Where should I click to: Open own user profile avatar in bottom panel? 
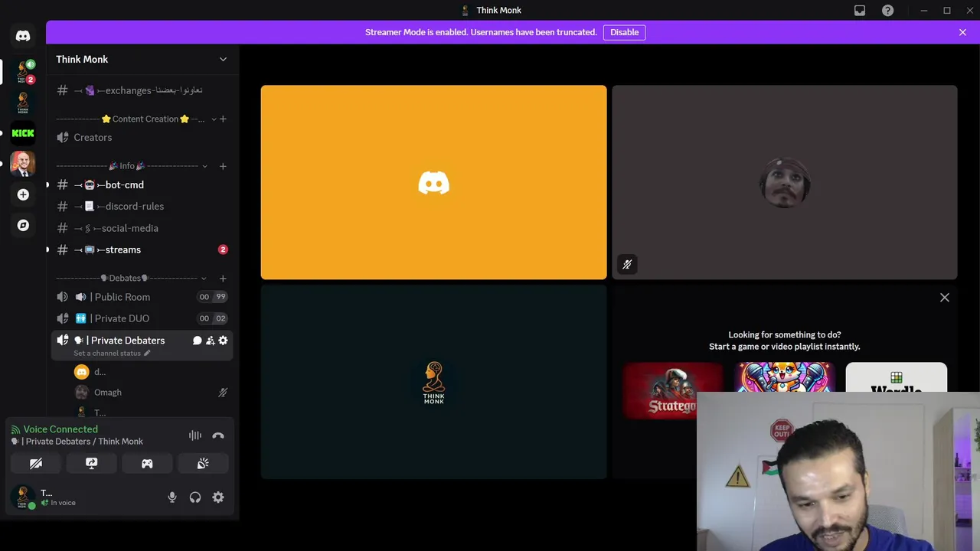[x=23, y=497]
